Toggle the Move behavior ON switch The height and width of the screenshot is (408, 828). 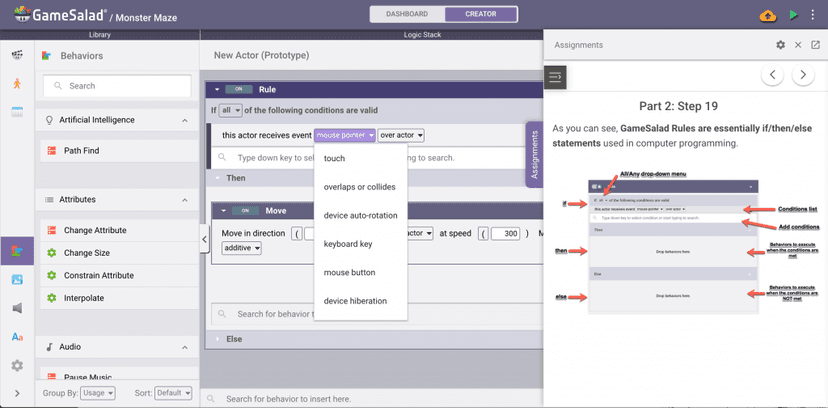(246, 211)
